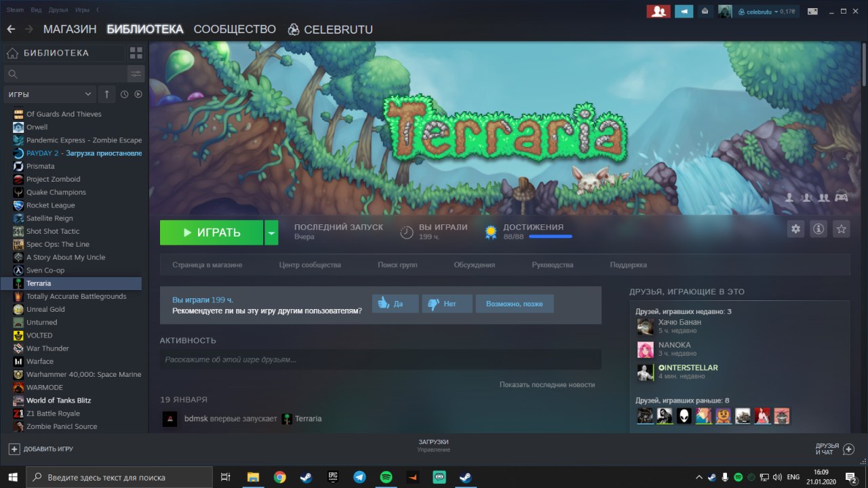The width and height of the screenshot is (868, 488).
Task: Open ДРУЗЬЯ И ЧАТ button
Action: coord(835,449)
